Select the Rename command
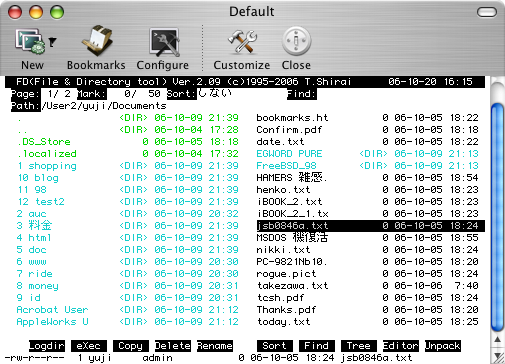Image resolution: width=505 pixels, height=364 pixels. pyautogui.click(x=215, y=346)
